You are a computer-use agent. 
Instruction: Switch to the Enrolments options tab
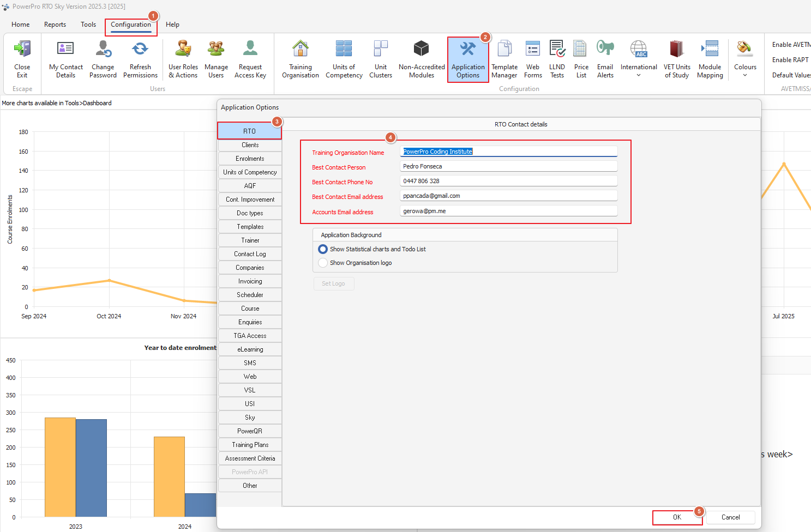pos(250,159)
